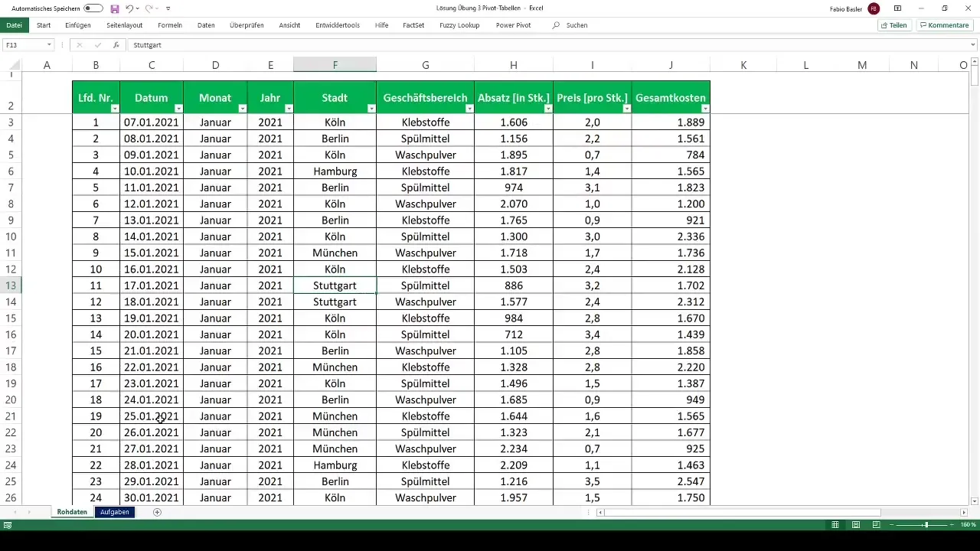Open the Customize Quick Access Toolbar dropdown
The image size is (980, 551).
[168, 8]
